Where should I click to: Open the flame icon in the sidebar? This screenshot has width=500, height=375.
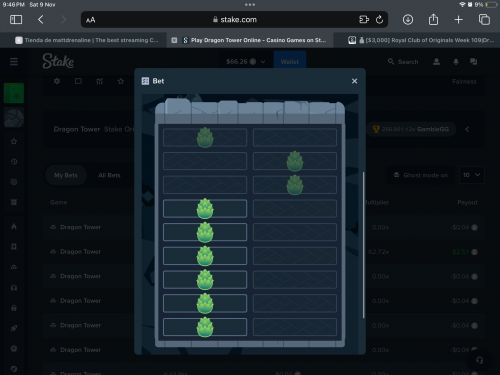[x=14, y=226]
